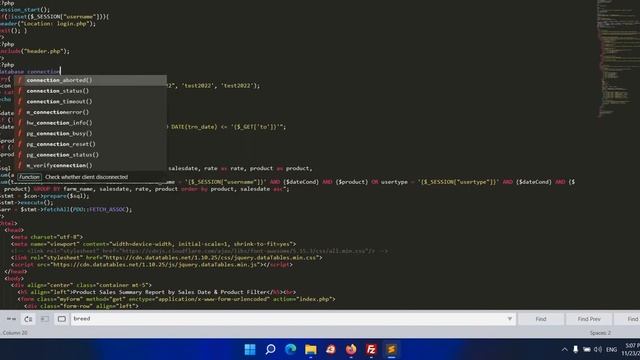Viewport: 640px width, 360px height.
Task: Pick pg_connection_reset() suggestion
Action: pos(91,144)
